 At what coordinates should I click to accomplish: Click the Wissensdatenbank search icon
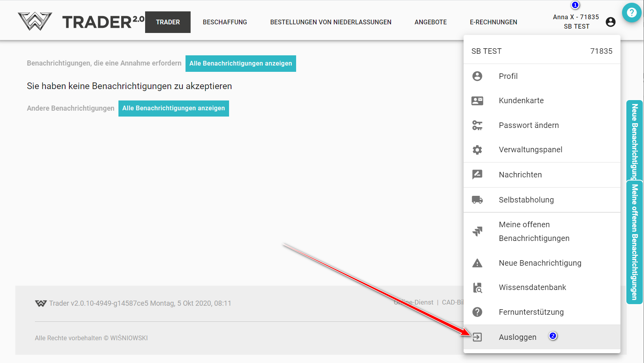click(477, 288)
